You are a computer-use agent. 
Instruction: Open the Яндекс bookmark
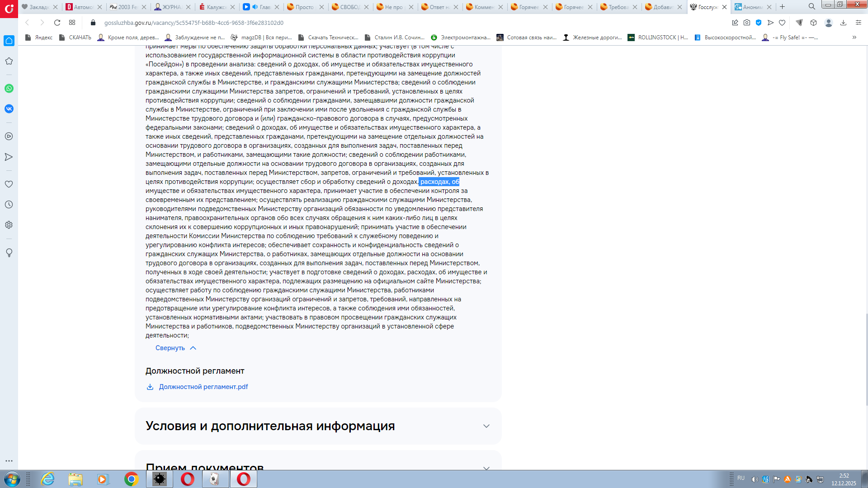click(x=39, y=38)
